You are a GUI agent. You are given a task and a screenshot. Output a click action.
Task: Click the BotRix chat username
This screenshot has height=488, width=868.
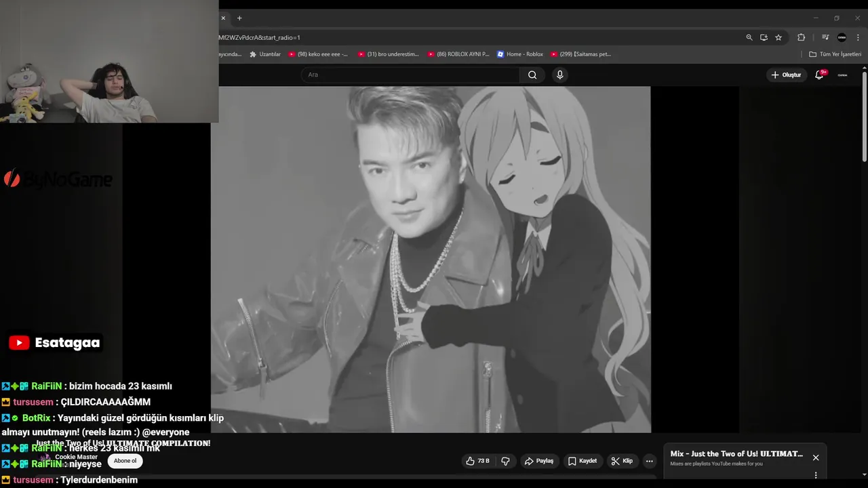point(37,418)
